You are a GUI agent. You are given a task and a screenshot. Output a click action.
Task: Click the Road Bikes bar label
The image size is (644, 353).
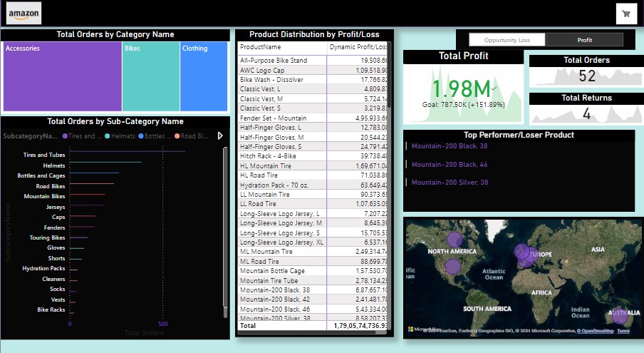pos(50,186)
